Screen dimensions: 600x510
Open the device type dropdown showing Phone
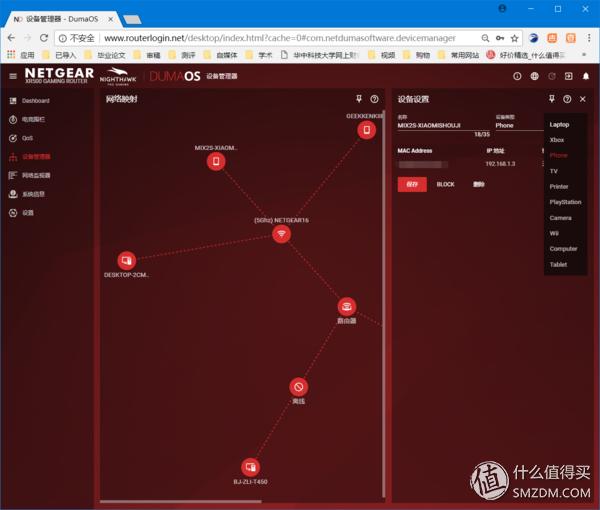(x=518, y=125)
